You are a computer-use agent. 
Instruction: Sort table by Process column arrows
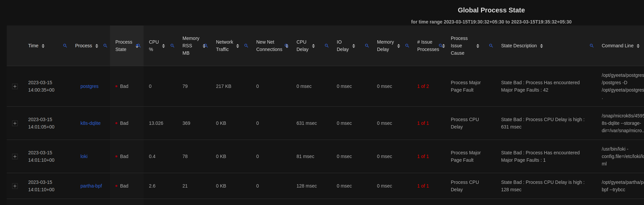pos(97,46)
